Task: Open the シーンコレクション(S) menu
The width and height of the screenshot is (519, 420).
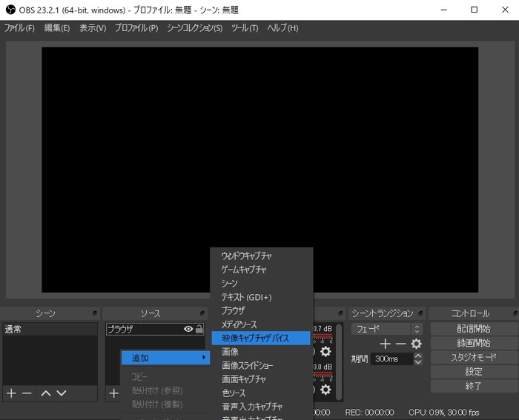Action: [194, 28]
